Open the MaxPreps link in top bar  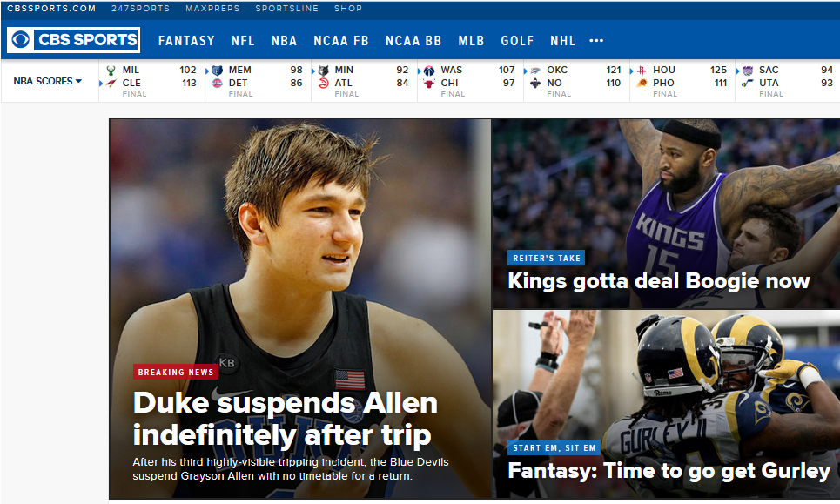click(x=212, y=9)
